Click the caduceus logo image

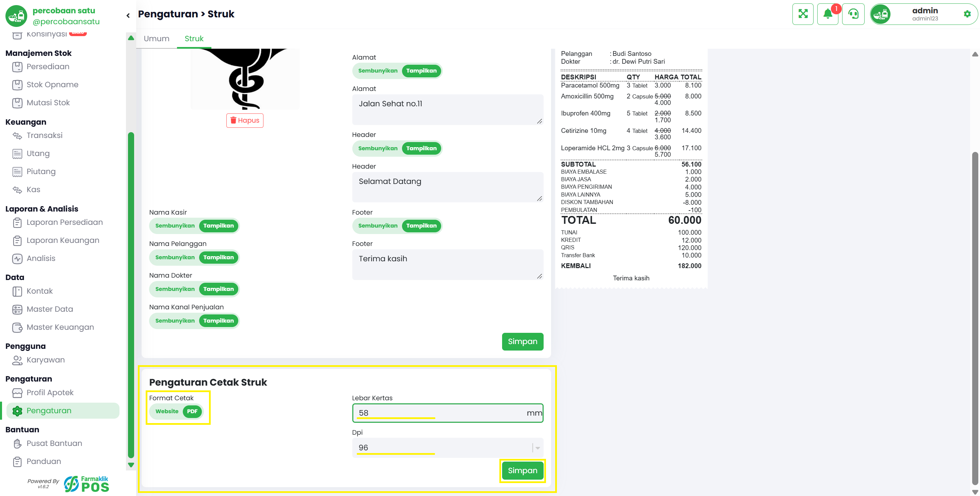tap(245, 79)
